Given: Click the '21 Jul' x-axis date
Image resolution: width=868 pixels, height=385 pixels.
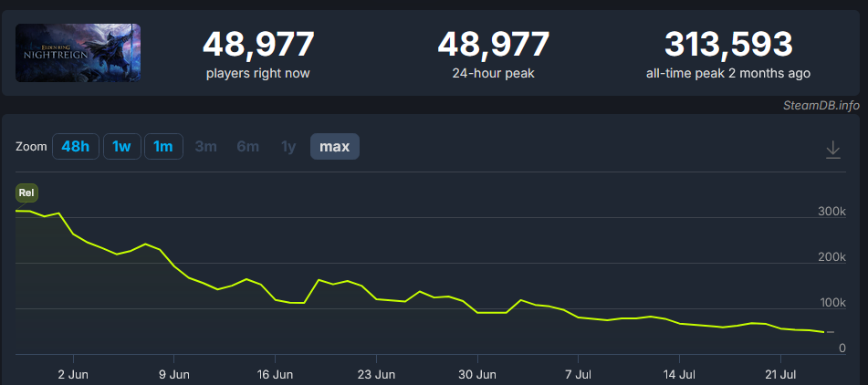Looking at the screenshot, I should 780,374.
